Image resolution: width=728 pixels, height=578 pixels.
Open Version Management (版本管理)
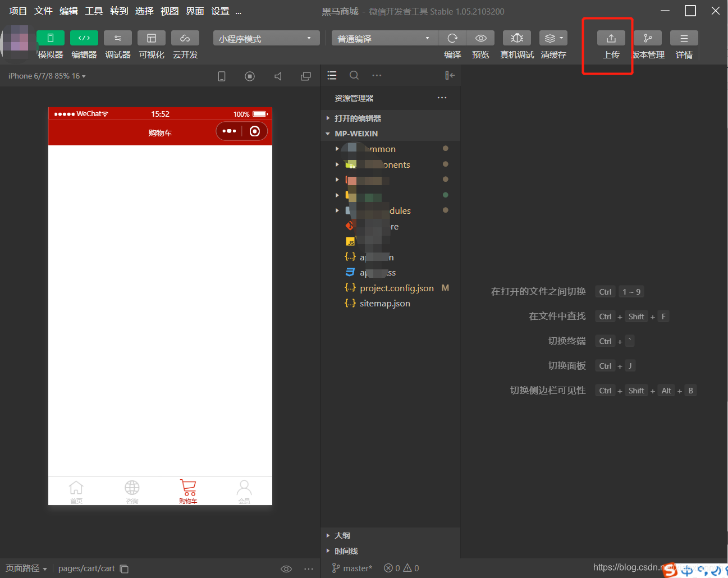pos(648,38)
